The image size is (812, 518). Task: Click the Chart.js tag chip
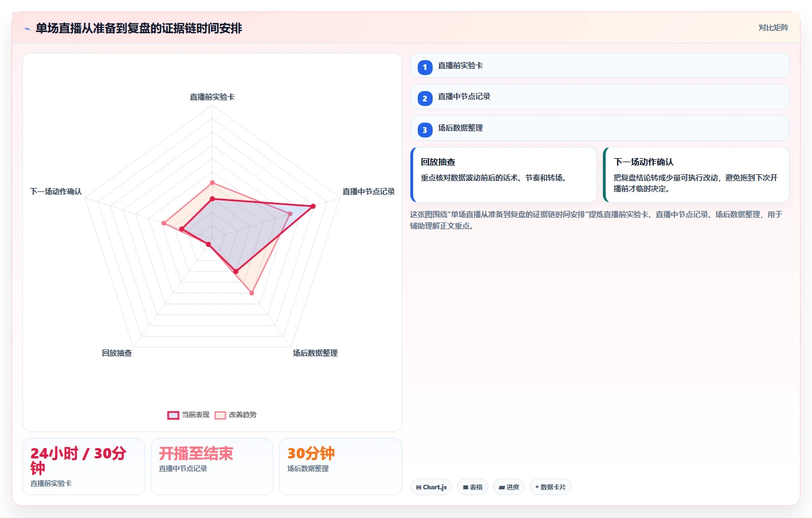pos(432,487)
